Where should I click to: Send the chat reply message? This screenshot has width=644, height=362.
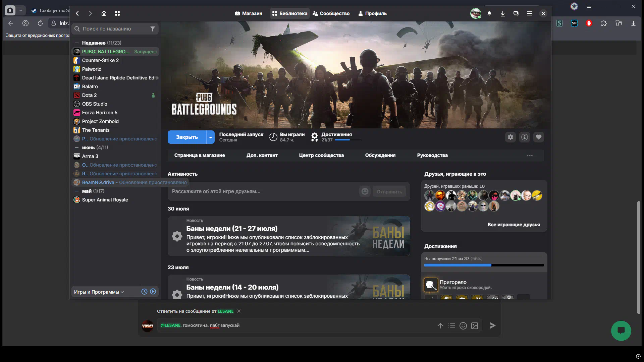[x=492, y=325]
